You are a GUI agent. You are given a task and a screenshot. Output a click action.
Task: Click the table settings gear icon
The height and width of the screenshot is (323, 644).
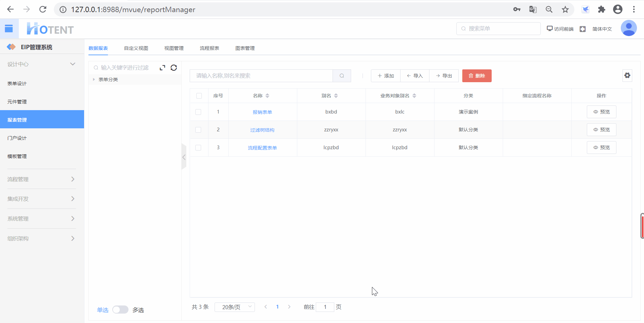tap(627, 75)
